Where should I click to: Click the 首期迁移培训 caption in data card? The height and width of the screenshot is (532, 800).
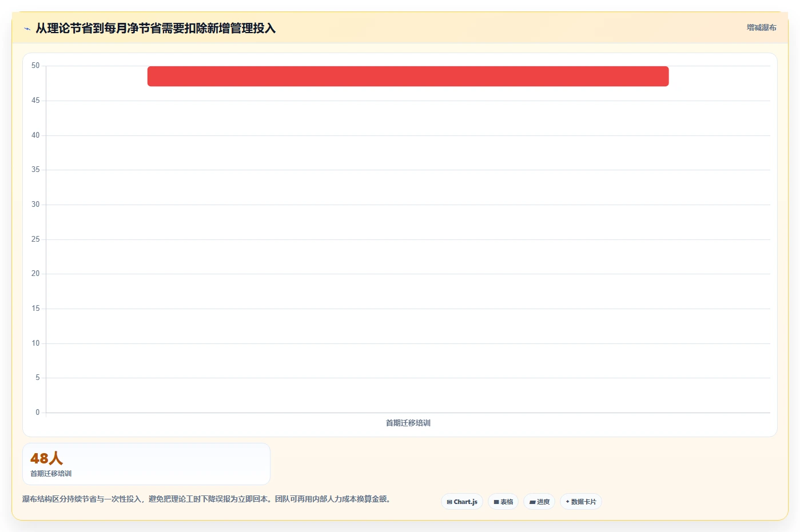click(x=51, y=473)
